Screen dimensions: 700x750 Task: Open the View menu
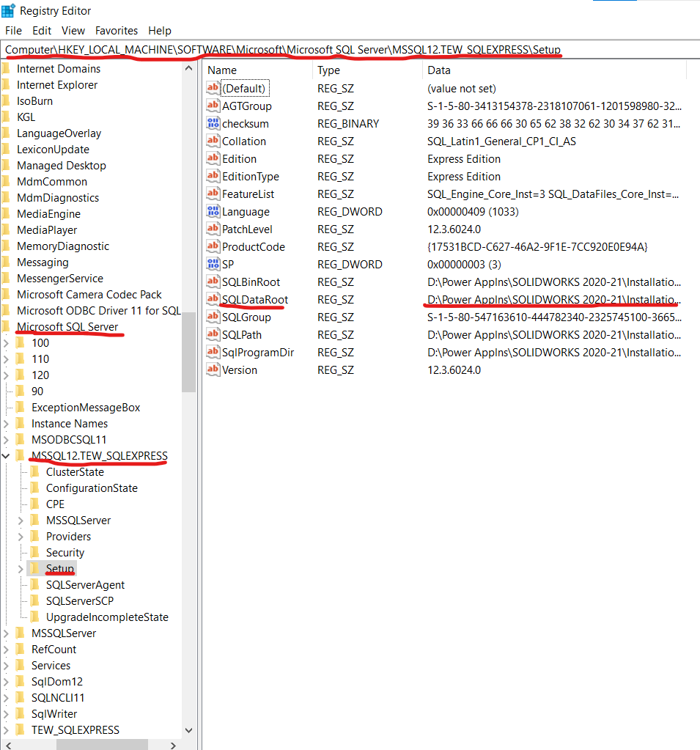(73, 31)
